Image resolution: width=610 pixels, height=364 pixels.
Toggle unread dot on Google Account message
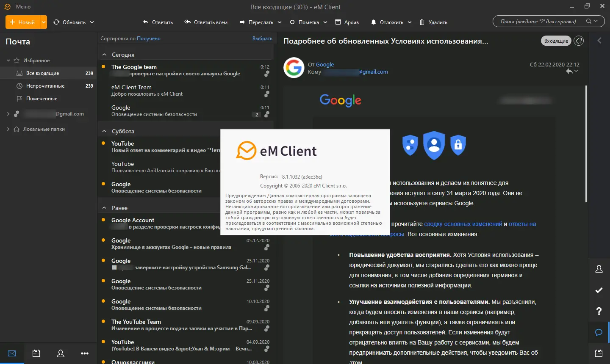click(103, 220)
